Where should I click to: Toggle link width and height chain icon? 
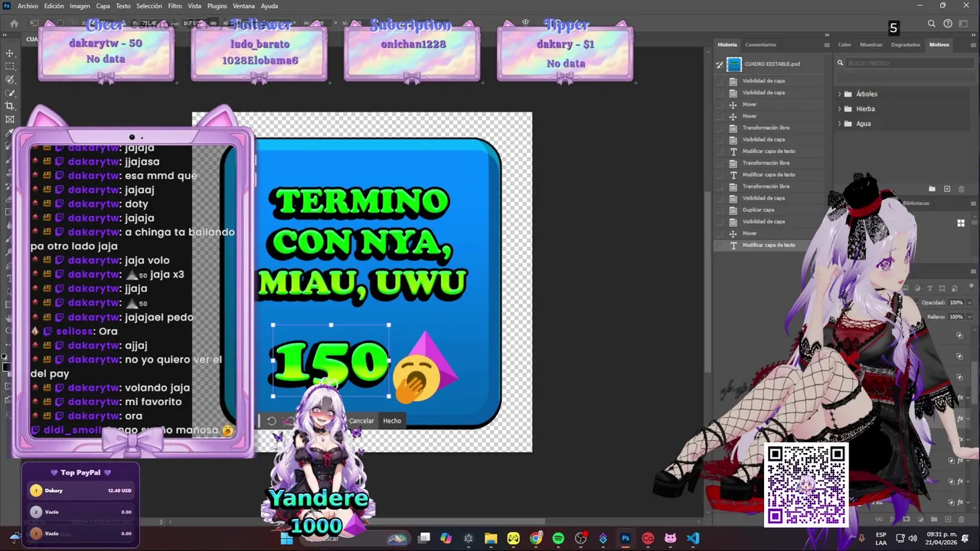[x=213, y=24]
